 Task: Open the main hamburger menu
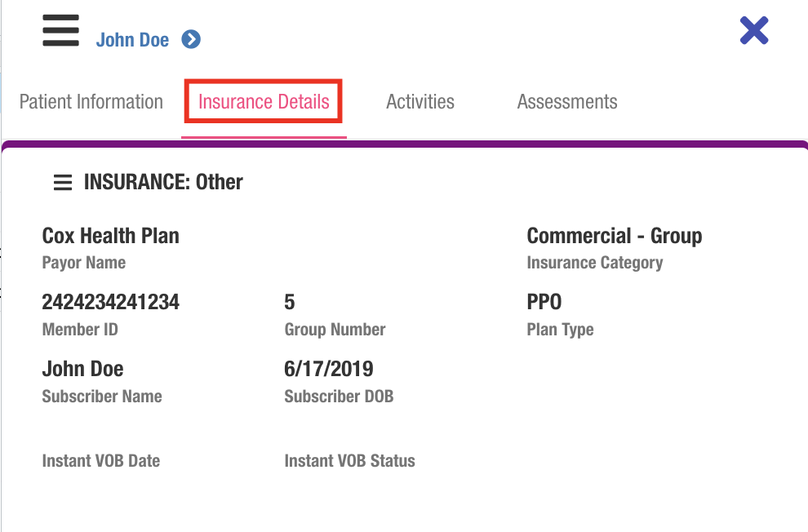pos(60,31)
